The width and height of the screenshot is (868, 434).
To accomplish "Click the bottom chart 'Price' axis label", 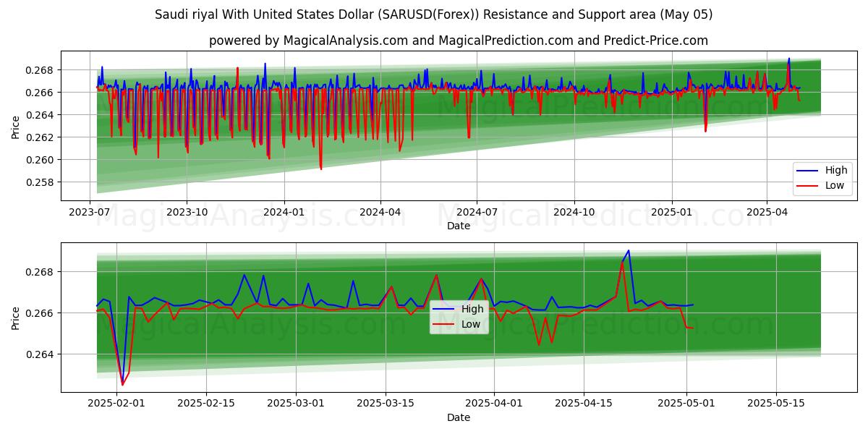I will pyautogui.click(x=16, y=317).
